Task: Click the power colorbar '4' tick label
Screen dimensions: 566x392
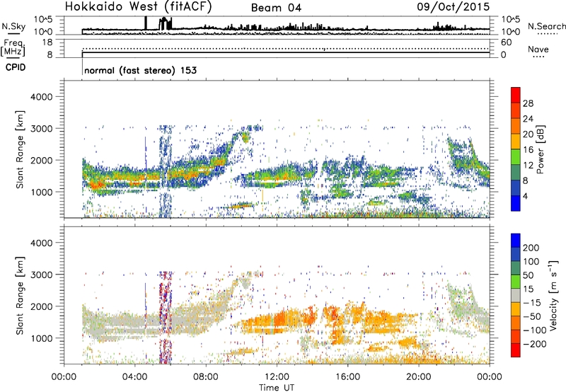Action: [525, 196]
